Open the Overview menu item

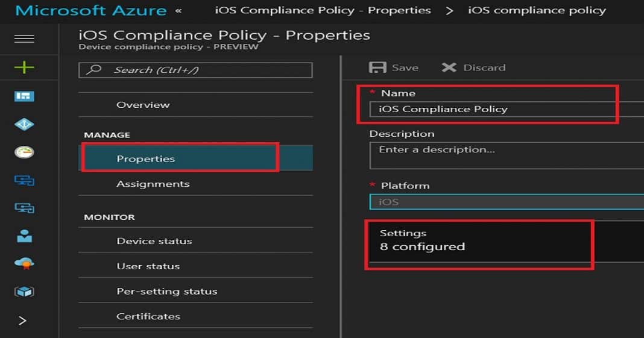195,105
